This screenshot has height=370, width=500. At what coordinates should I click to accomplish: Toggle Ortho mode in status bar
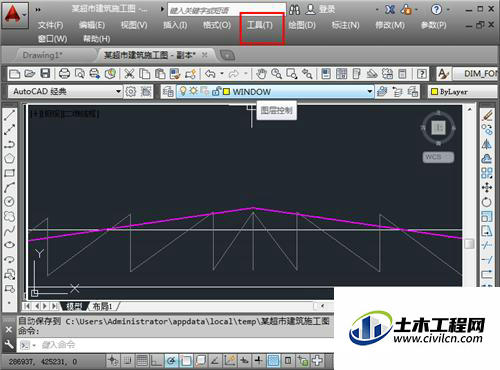156,361
